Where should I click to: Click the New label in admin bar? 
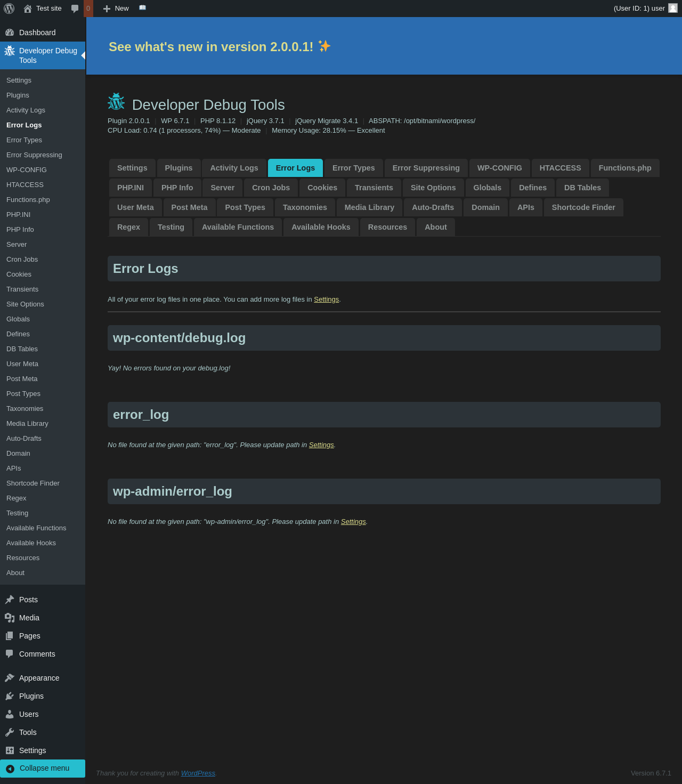(x=121, y=9)
